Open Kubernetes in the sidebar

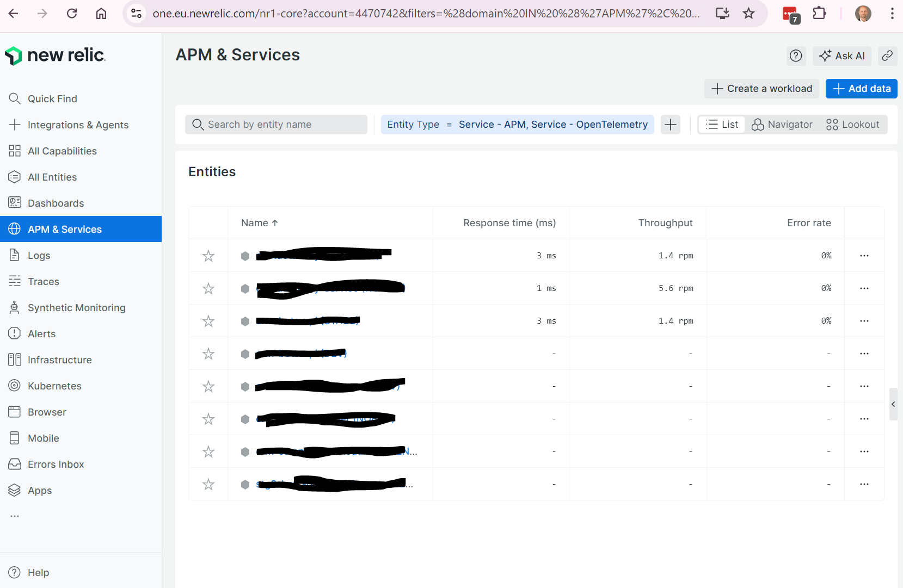(x=81, y=386)
